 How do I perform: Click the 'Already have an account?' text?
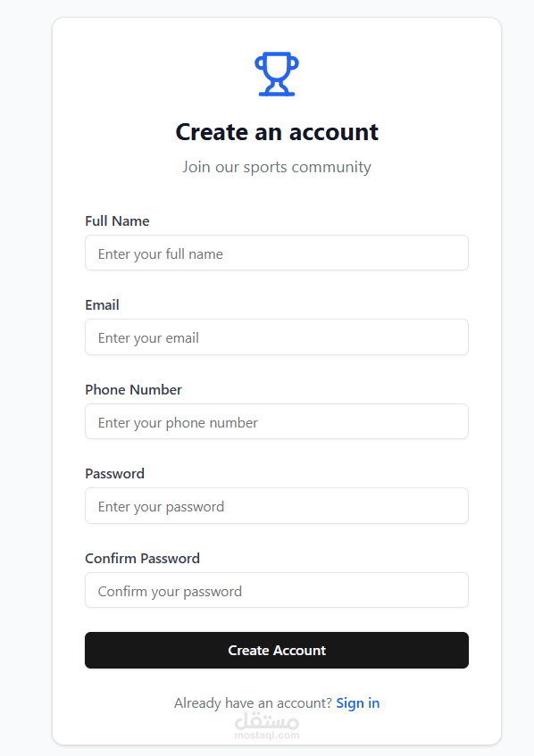(253, 703)
